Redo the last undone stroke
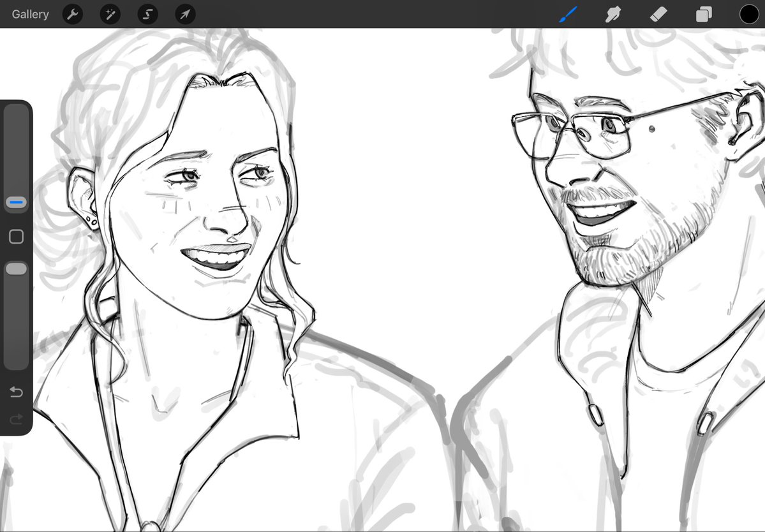 16,419
